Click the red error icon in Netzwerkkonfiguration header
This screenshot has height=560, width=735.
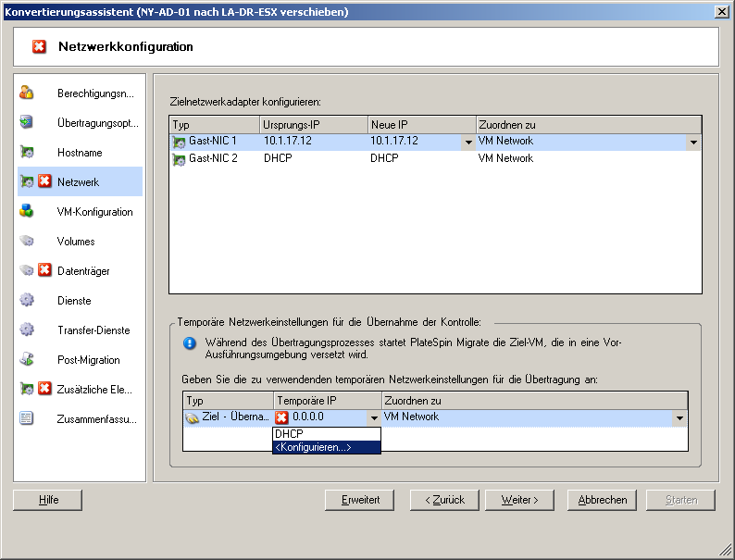coord(39,46)
